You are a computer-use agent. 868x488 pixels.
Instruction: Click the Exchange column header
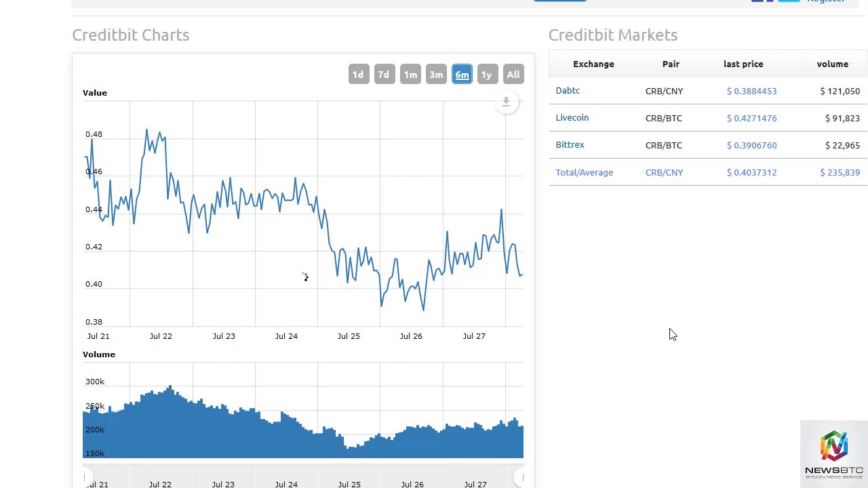tap(593, 64)
